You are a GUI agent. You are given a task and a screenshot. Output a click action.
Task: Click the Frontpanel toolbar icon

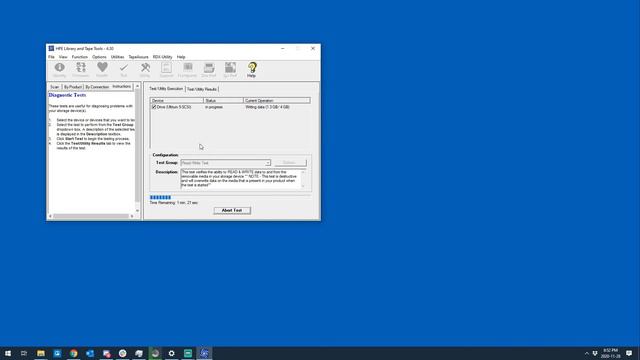pos(187,69)
